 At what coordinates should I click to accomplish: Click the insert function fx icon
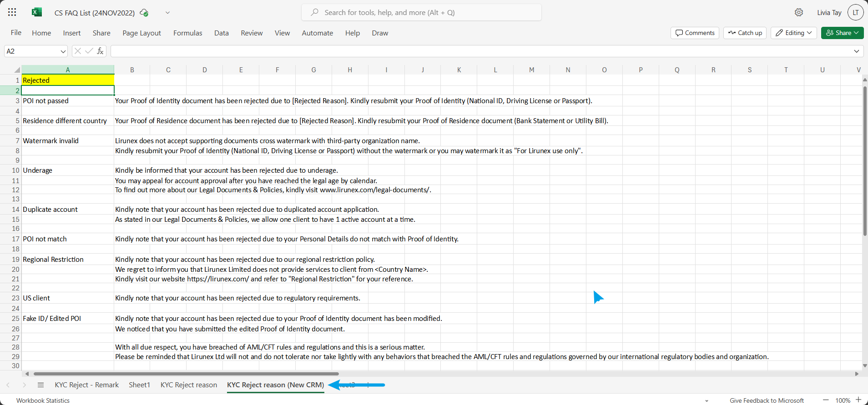tap(100, 51)
